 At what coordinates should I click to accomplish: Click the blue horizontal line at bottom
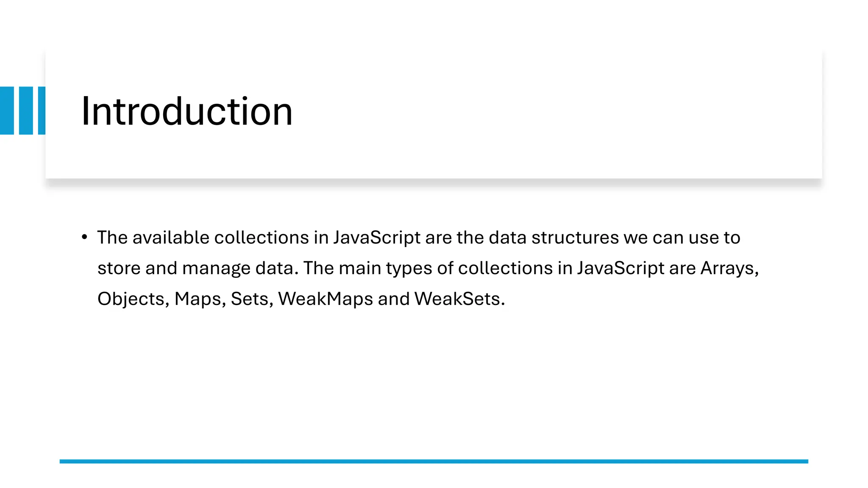click(434, 461)
